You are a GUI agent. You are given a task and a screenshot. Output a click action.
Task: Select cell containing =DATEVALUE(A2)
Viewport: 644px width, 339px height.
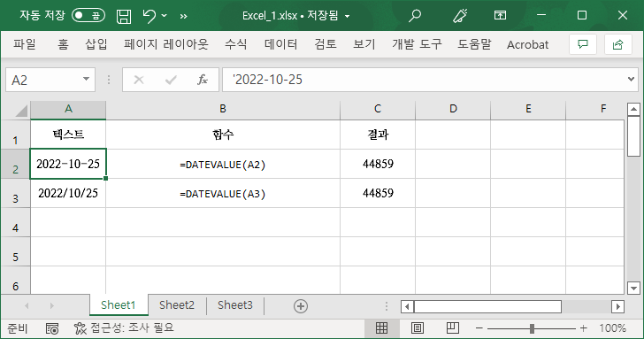point(223,164)
